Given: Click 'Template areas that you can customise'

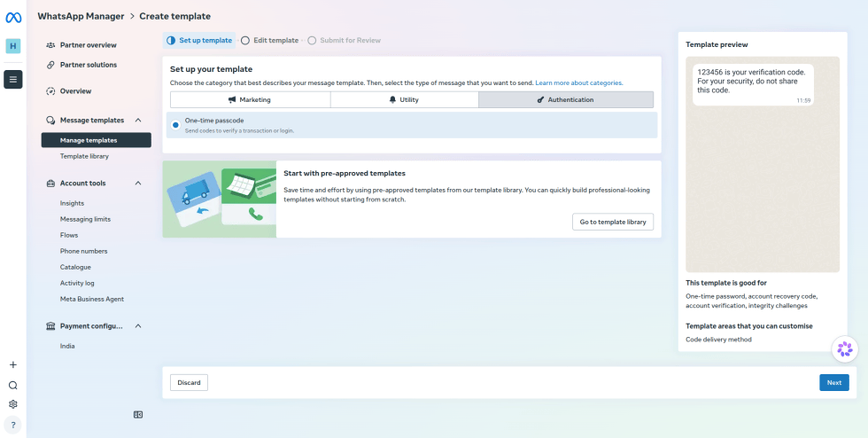Looking at the screenshot, I should click(749, 326).
